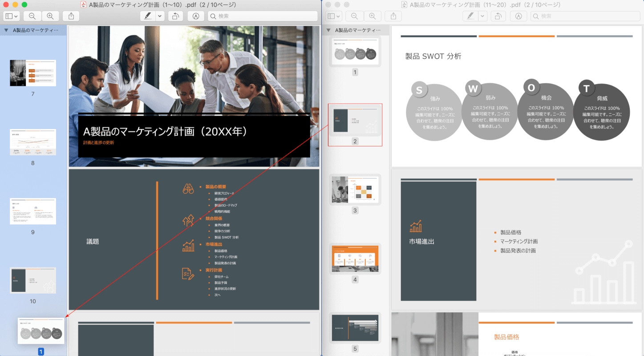Collapse left sidebar document disclosure triangle
The image size is (644, 356).
[6, 30]
